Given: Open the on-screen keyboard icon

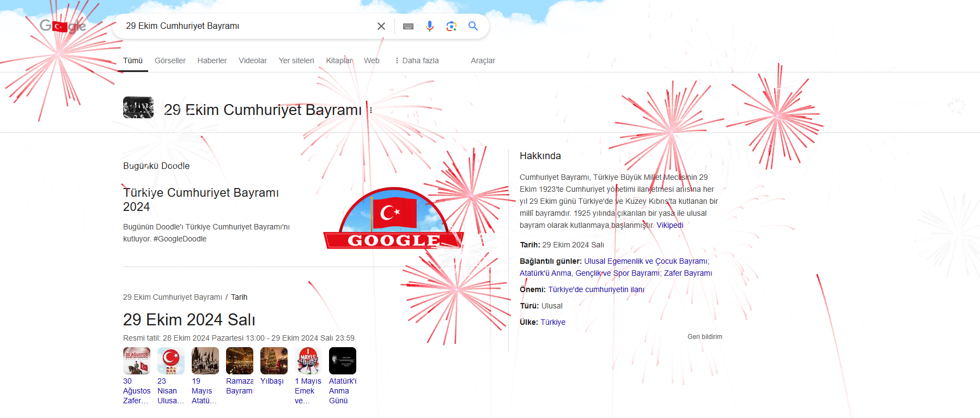Looking at the screenshot, I should pyautogui.click(x=408, y=26).
